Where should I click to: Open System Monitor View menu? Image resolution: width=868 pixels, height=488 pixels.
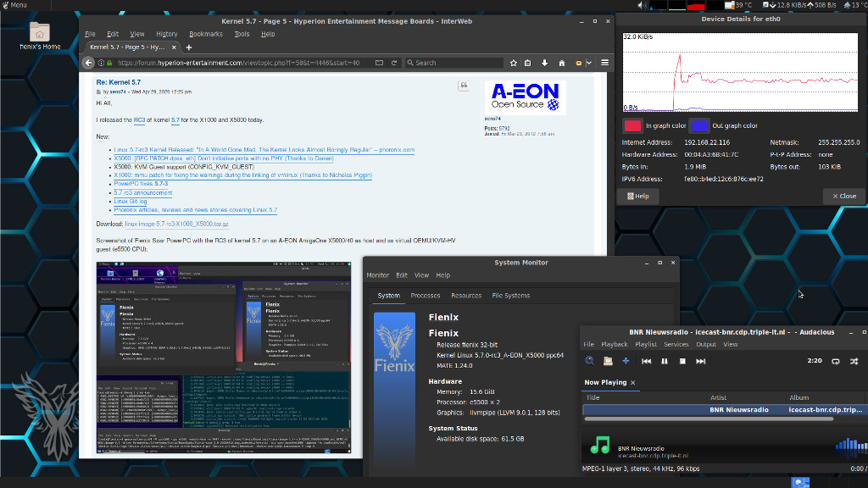(x=421, y=275)
